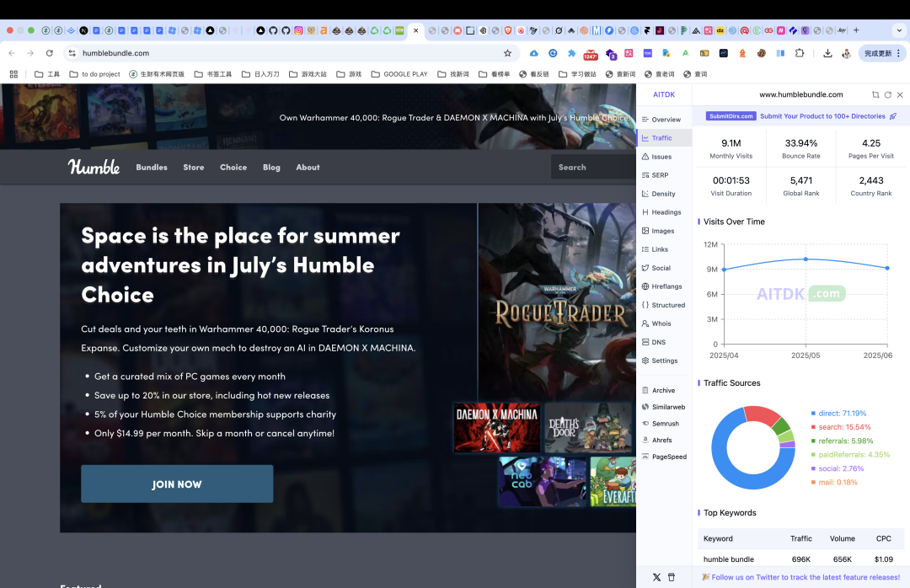Open the Neo Cab game thumbnail

pyautogui.click(x=543, y=482)
